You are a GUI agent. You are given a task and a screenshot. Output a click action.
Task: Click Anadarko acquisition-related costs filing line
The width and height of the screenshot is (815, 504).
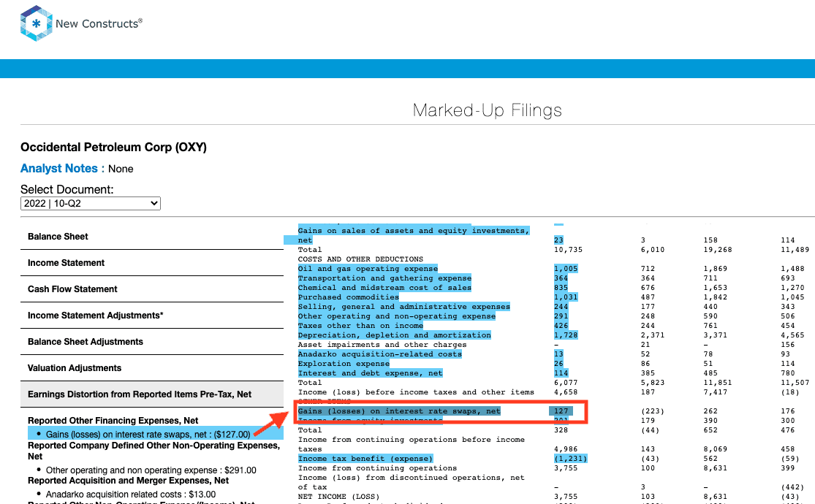click(379, 354)
